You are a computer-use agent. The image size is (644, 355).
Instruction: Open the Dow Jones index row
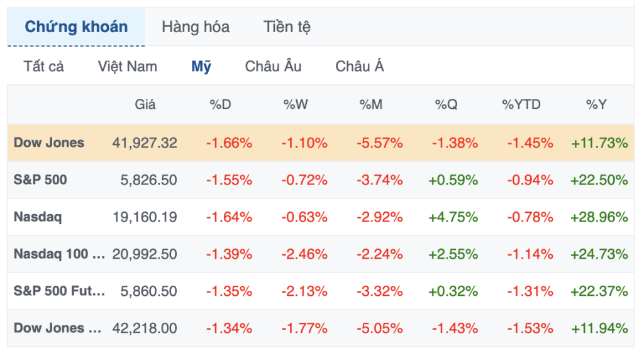click(x=49, y=142)
